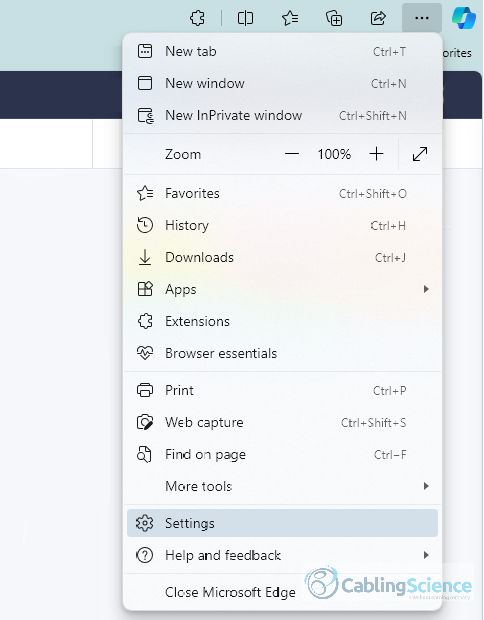Select Web capture menu item
The width and height of the screenshot is (484, 620).
(282, 422)
